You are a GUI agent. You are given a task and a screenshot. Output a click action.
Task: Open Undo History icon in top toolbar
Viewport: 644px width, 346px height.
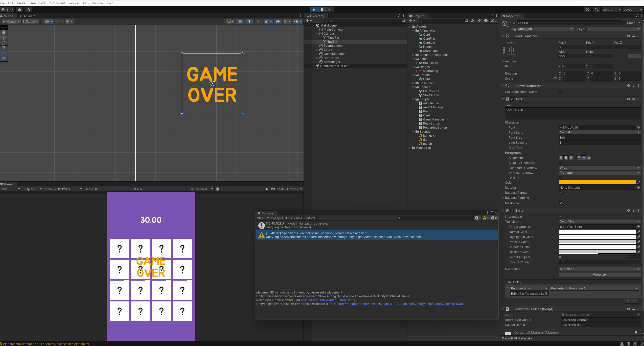point(587,10)
